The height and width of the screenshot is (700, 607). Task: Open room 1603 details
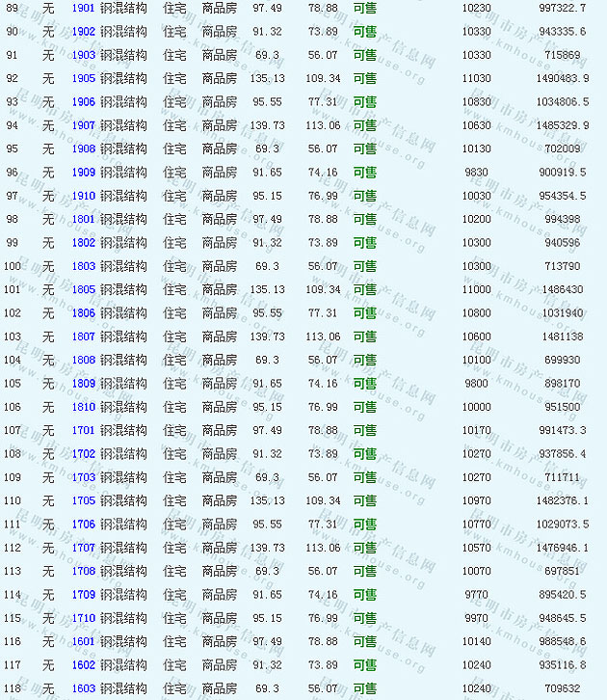(84, 688)
